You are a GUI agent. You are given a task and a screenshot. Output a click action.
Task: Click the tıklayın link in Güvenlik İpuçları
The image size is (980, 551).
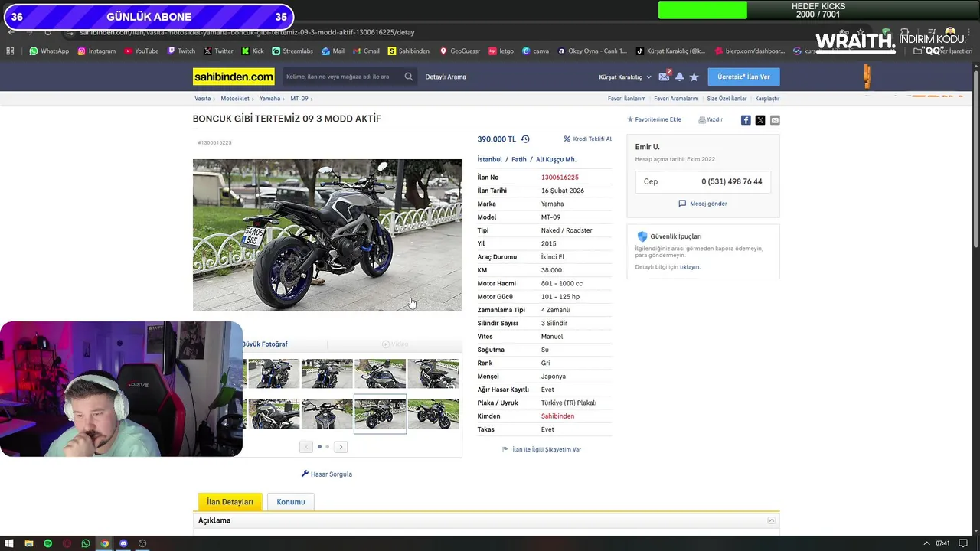[x=689, y=267]
